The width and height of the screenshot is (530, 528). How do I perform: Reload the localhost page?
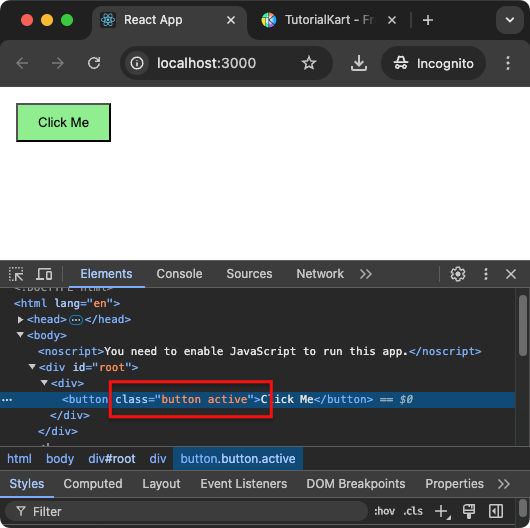point(94,63)
